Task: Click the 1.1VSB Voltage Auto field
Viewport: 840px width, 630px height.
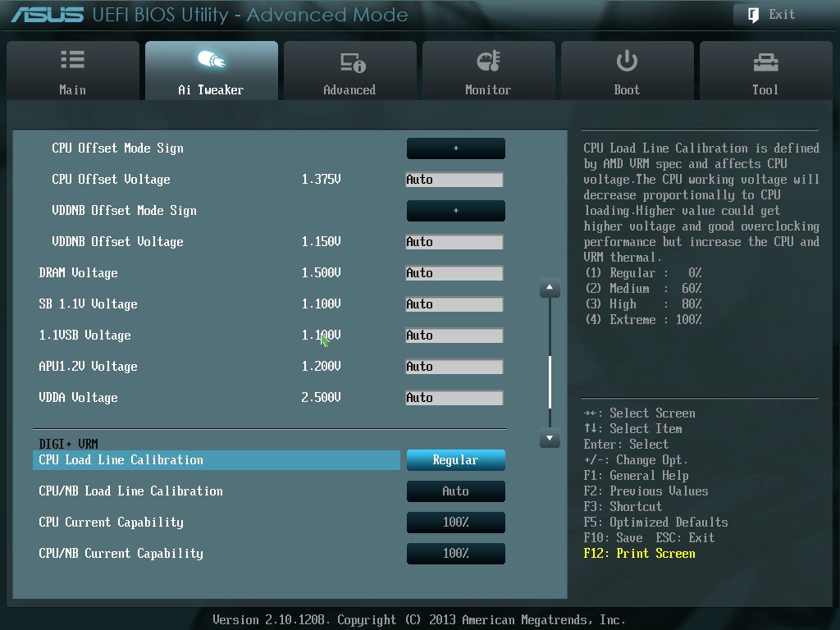Action: point(454,336)
